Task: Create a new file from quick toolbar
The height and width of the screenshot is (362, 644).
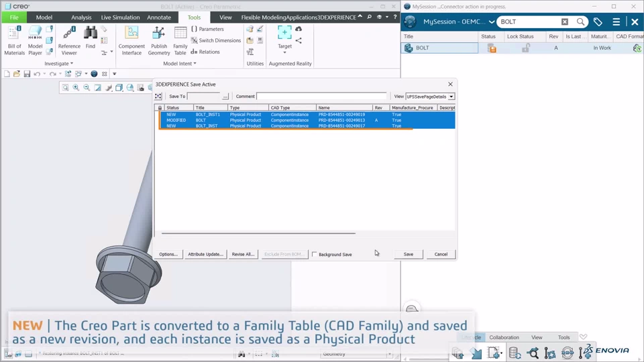Action: [7, 74]
